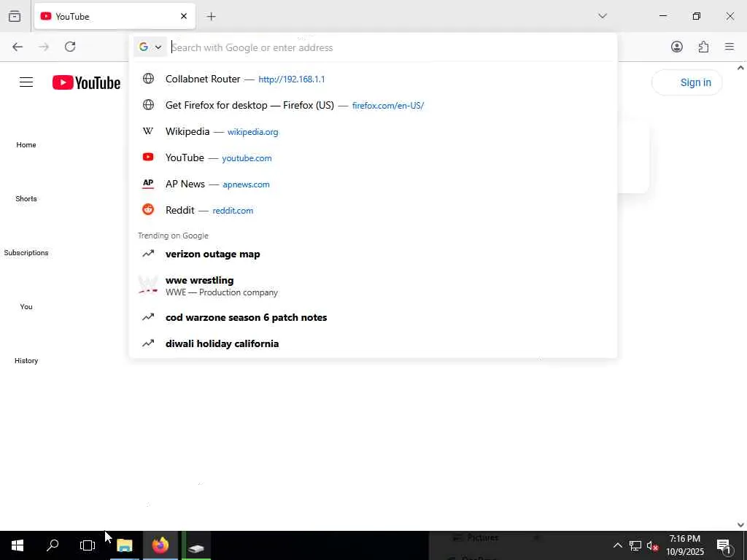
Task: Search trending verizon outage map
Action: pos(373,254)
